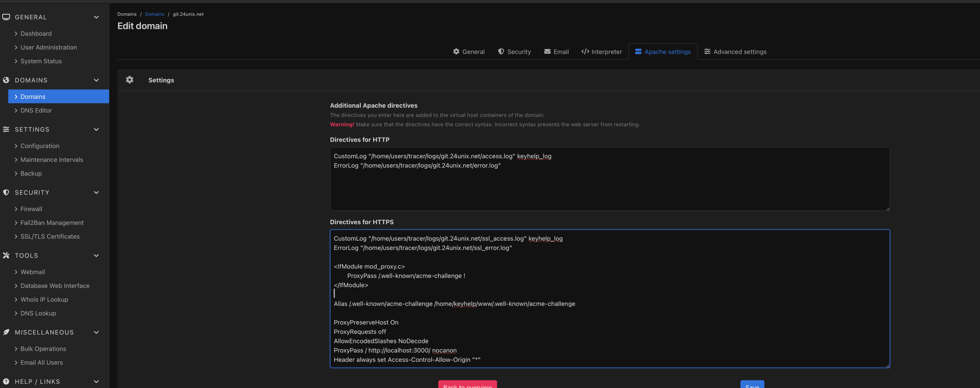Click inside the Directives for HTTP textarea
This screenshot has width=980, height=388.
pos(609,186)
